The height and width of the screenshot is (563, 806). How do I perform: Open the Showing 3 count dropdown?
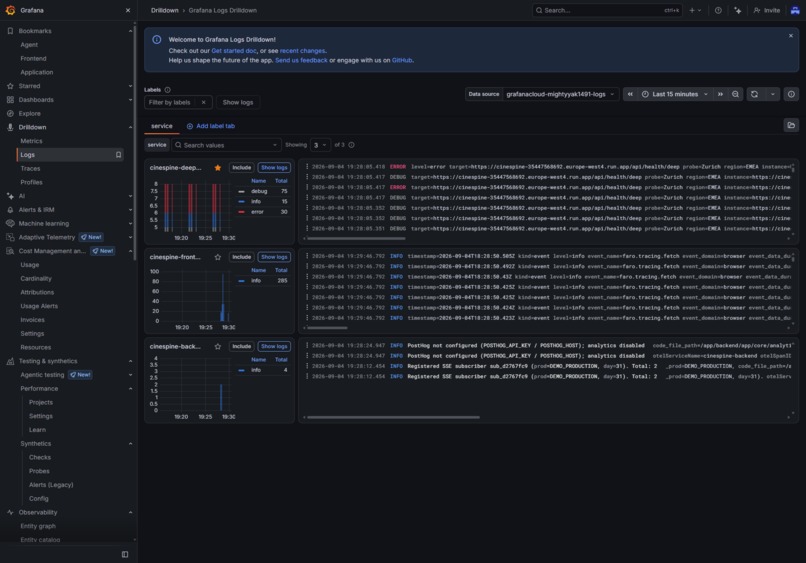pos(320,145)
